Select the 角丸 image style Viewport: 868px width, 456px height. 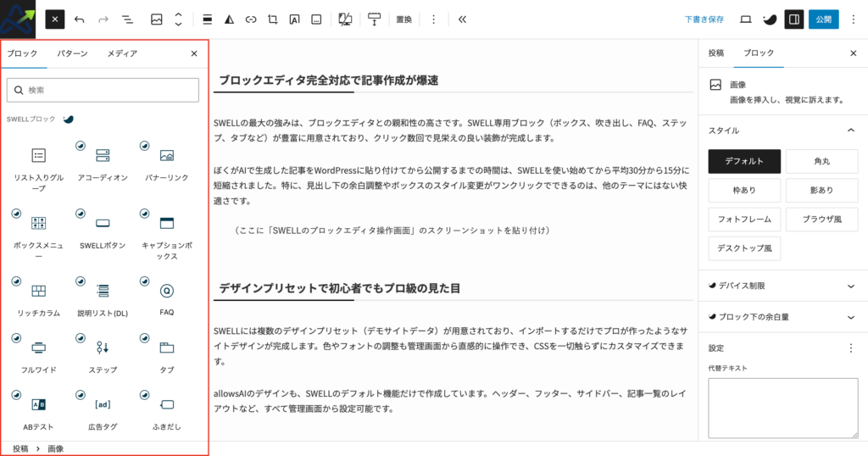(821, 161)
